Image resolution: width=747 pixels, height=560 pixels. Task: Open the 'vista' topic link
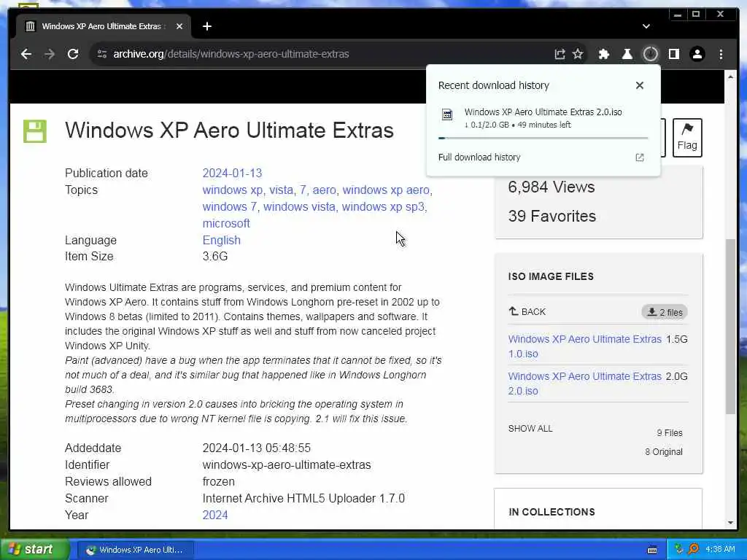pos(281,190)
